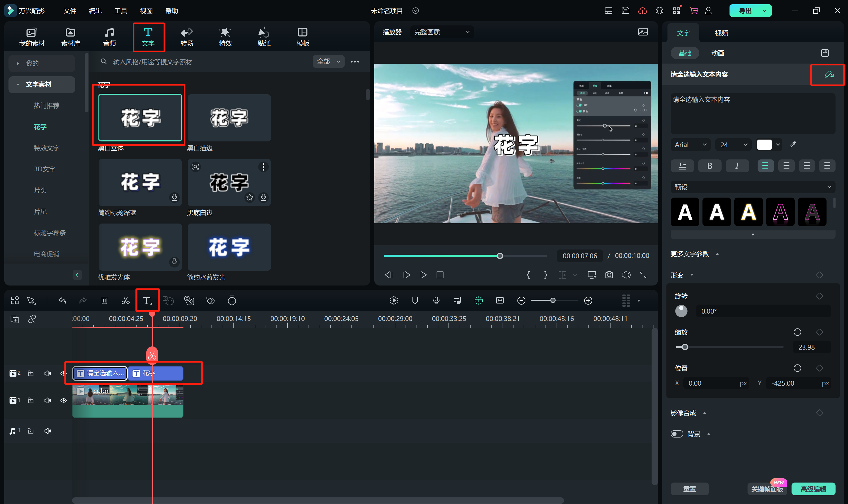Viewport: 848px width, 504px height.
Task: Open the 文件 menu
Action: [70, 11]
